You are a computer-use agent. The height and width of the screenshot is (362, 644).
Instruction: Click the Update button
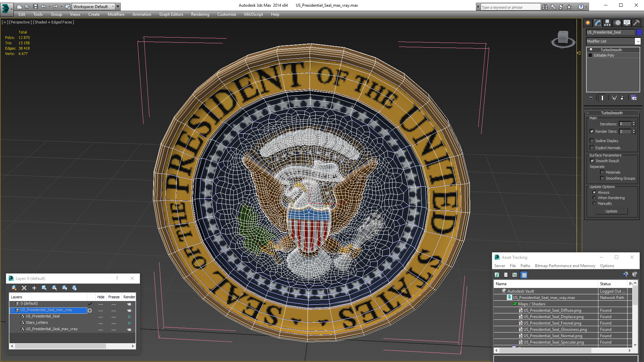[611, 211]
